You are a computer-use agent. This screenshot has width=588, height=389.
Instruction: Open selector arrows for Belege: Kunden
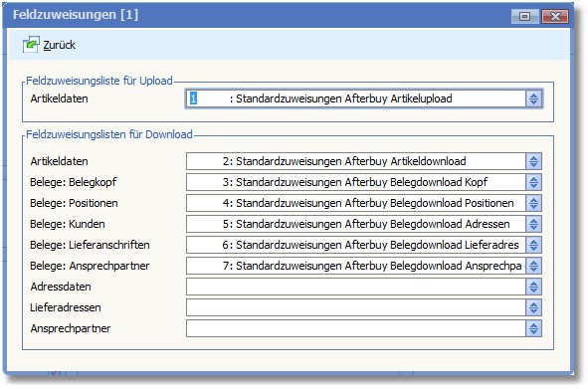(x=533, y=224)
